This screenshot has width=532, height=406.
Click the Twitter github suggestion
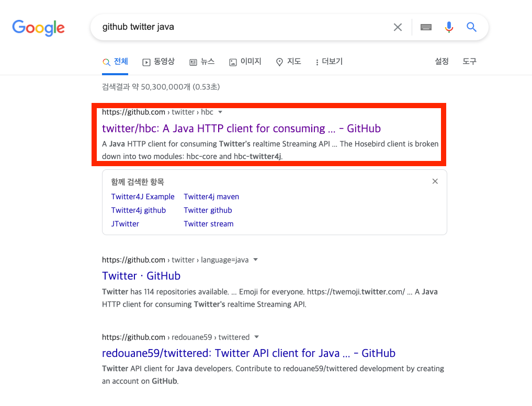pos(208,210)
